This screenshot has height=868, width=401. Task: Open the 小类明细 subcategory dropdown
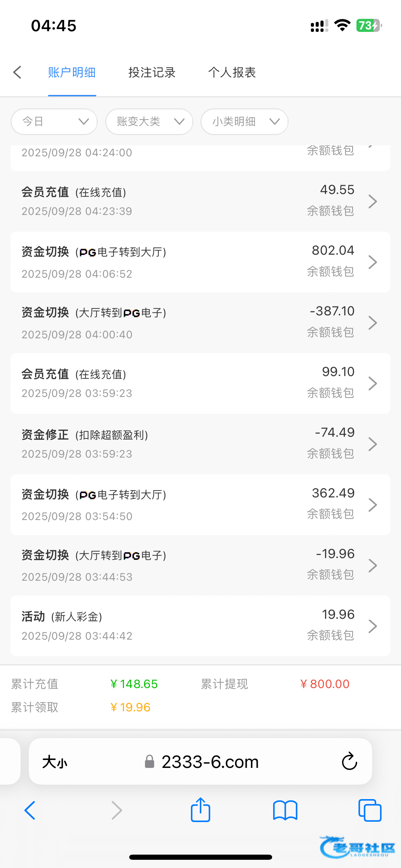click(x=244, y=122)
